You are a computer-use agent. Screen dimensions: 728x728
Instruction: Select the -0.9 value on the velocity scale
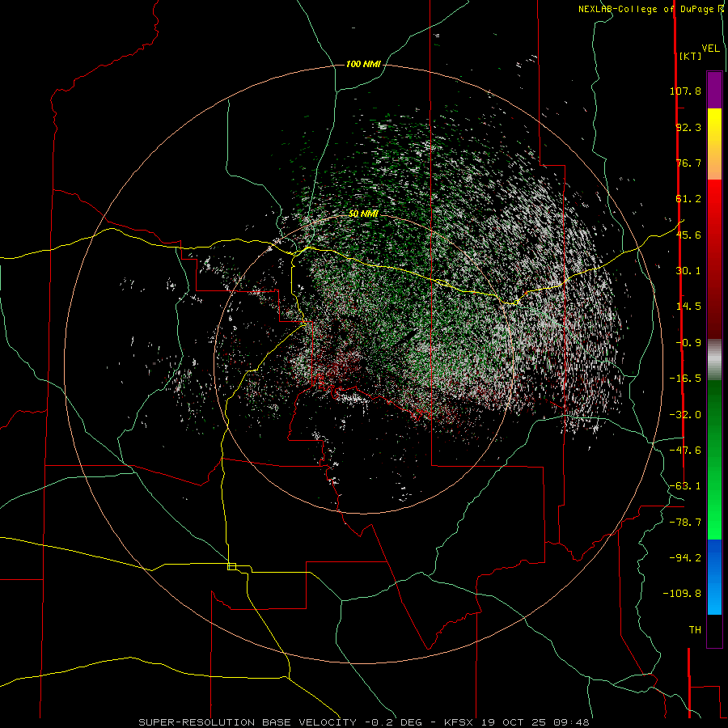[688, 343]
